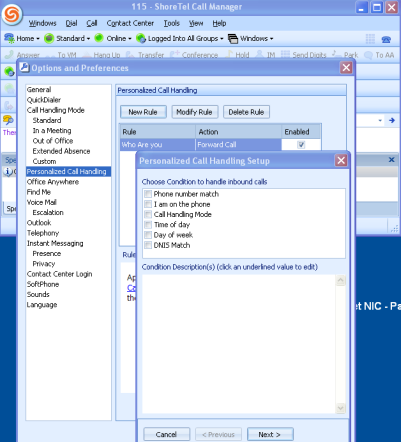Click the Cancel button
Viewport: 401px width, 442px height.
pyautogui.click(x=166, y=434)
